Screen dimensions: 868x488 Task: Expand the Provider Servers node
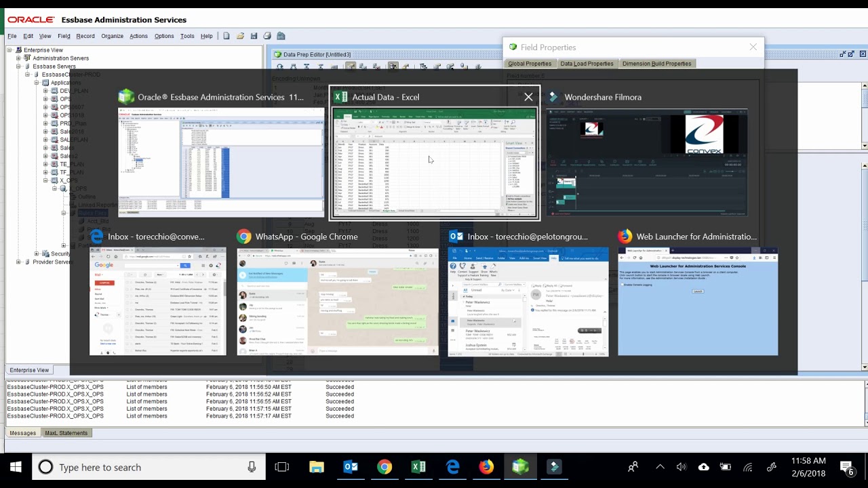click(x=19, y=262)
